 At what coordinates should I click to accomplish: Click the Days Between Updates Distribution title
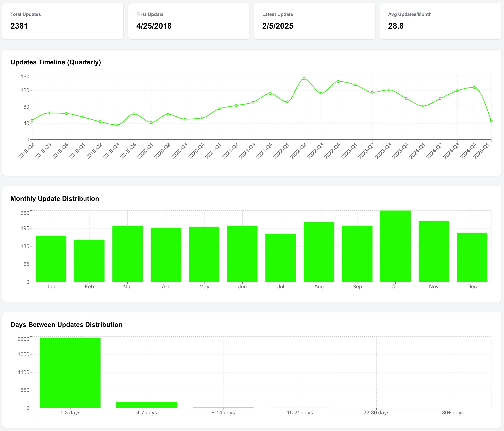[66, 325]
